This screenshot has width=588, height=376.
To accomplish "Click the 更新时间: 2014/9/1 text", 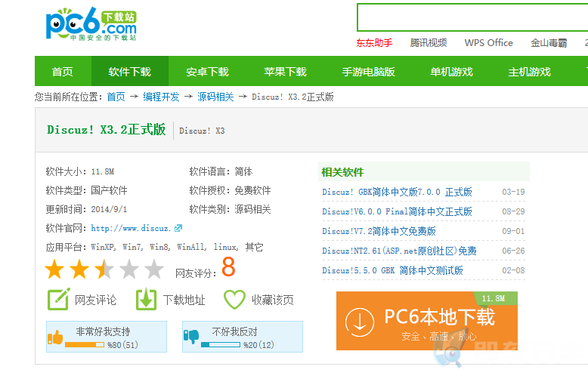I will coord(86,209).
